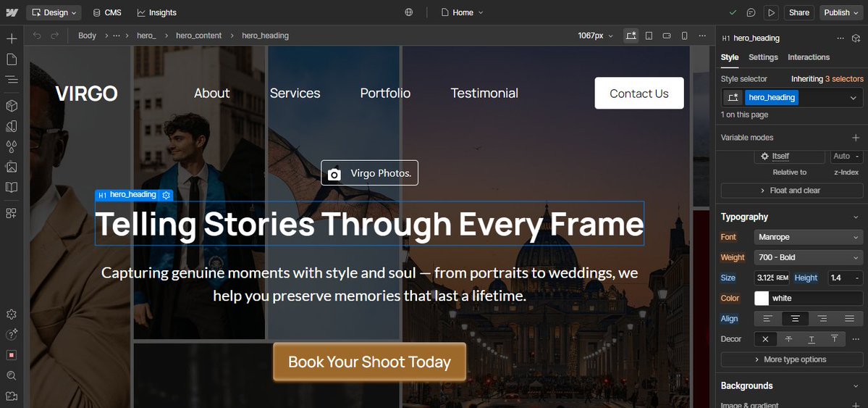The width and height of the screenshot is (868, 408).
Task: Open the Add elements panel
Action: (x=12, y=39)
